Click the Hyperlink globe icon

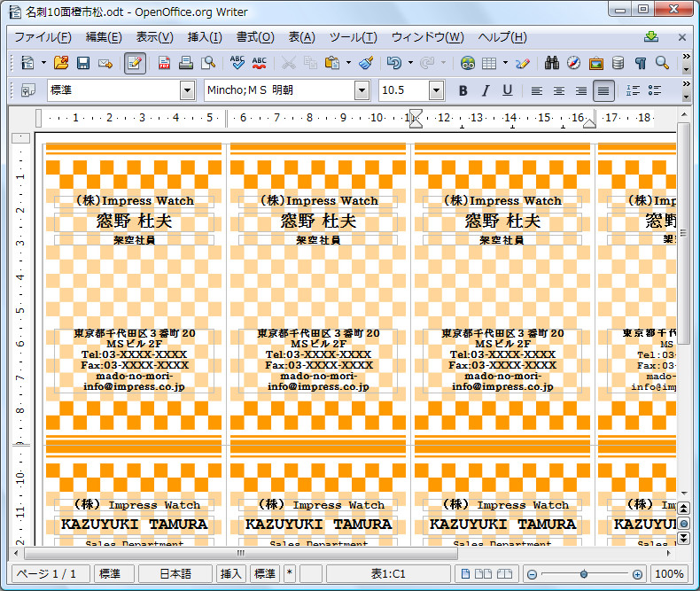[x=468, y=63]
